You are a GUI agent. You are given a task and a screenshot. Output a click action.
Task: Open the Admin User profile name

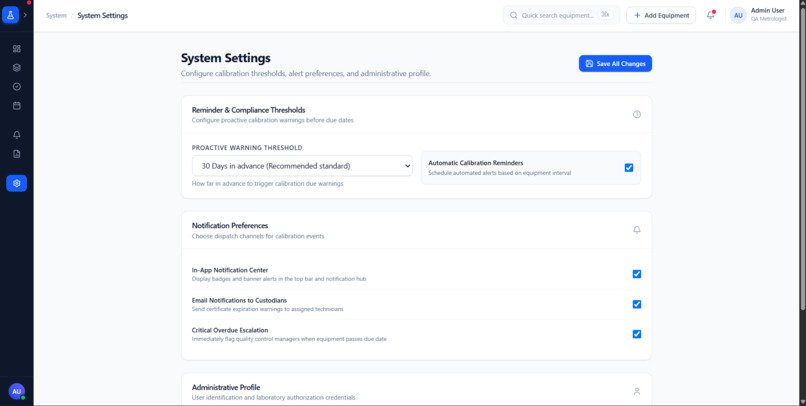[x=767, y=10]
